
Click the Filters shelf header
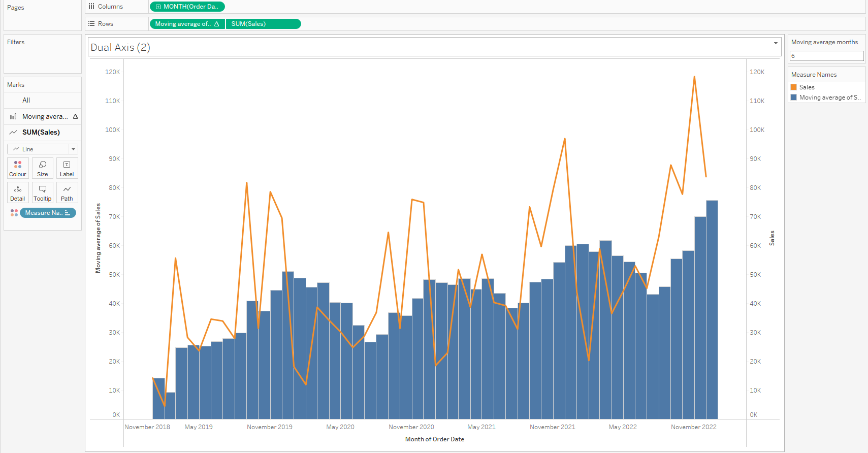[x=16, y=42]
